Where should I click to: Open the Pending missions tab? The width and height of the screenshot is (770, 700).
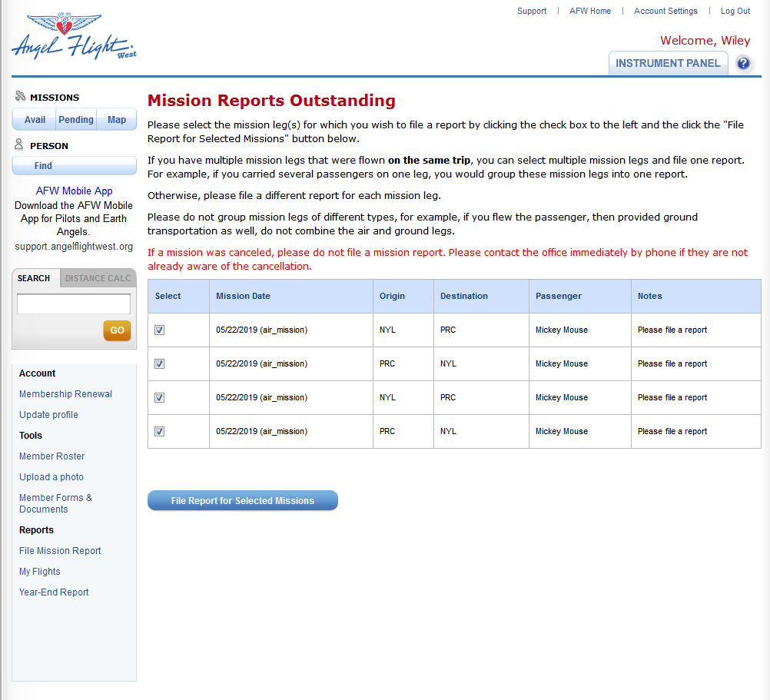click(76, 120)
